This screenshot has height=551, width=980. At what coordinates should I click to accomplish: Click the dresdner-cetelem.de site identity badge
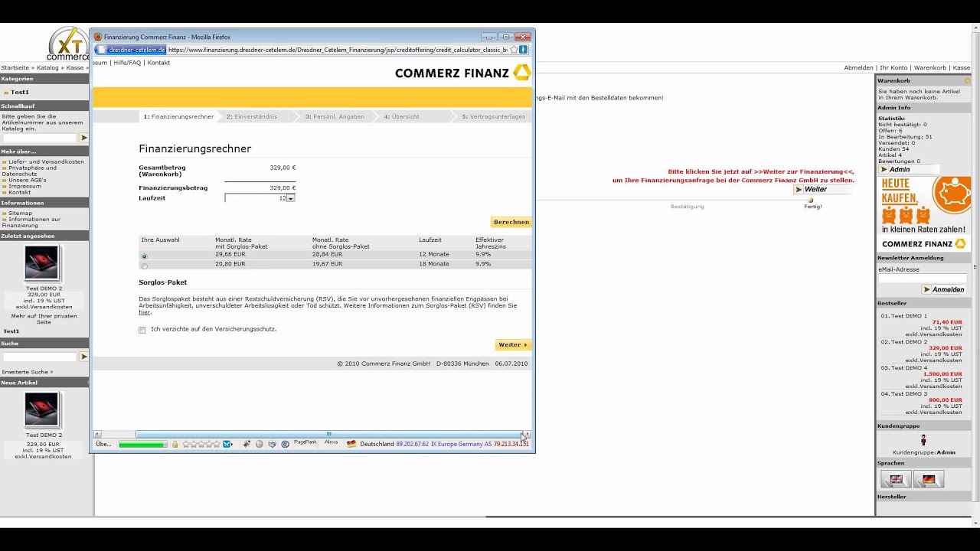click(130, 50)
